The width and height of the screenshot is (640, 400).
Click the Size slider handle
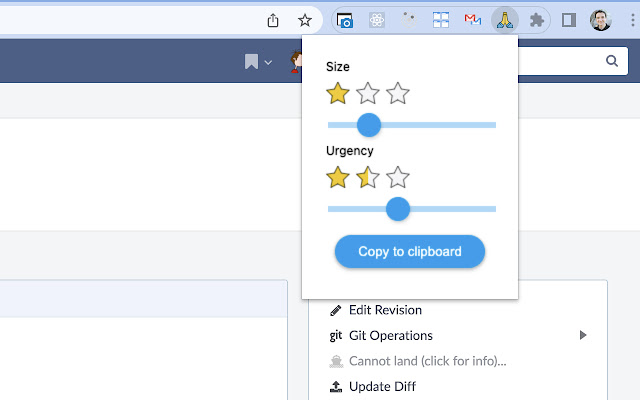369,125
